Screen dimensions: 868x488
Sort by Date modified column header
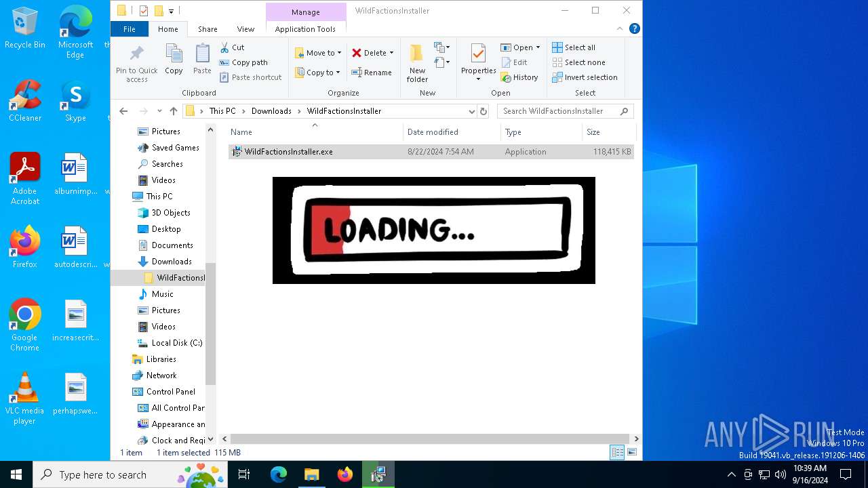click(452, 132)
